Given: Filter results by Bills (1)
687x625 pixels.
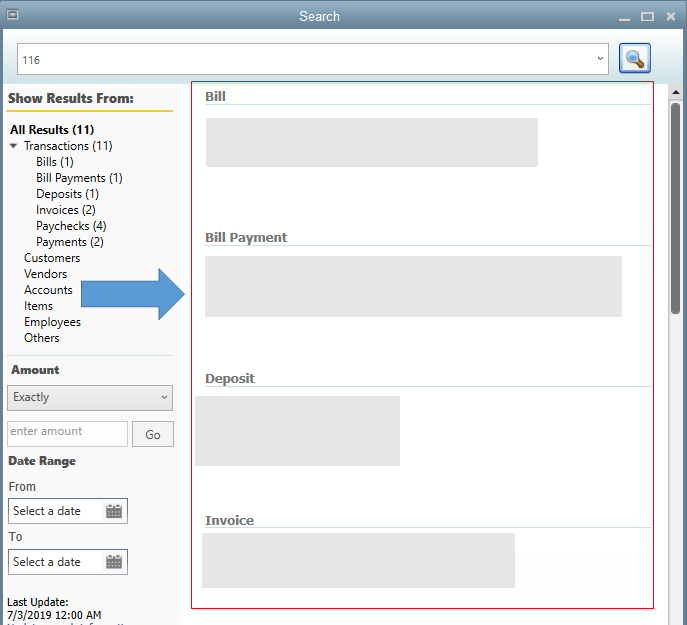Looking at the screenshot, I should pyautogui.click(x=55, y=162).
